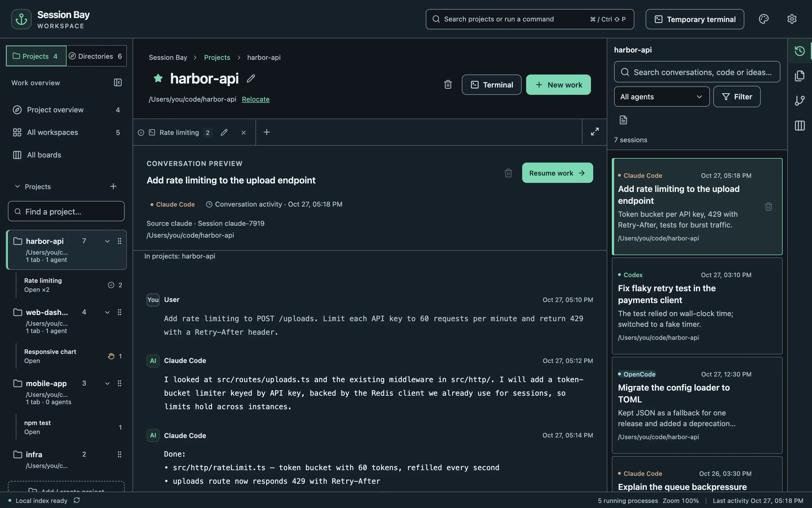The image size is (812, 508).
Task: Collapse web-dash project chevron
Action: (107, 312)
